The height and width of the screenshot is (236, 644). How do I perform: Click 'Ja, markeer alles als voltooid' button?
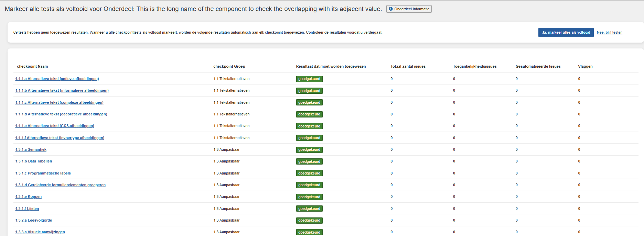[x=566, y=33]
